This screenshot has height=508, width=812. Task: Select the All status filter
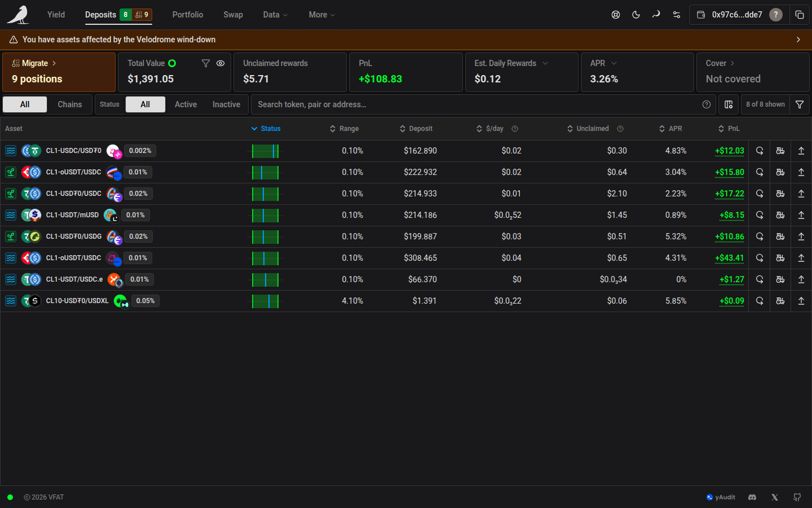coord(145,104)
